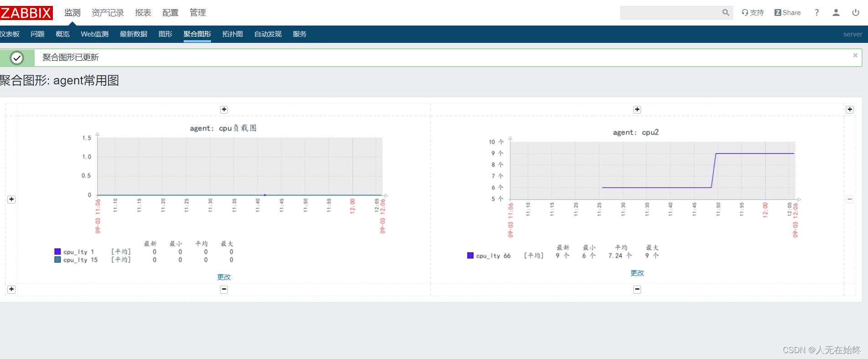Viewport: 868px width, 359px height.
Task: Click the cpu_lty 15 legend color swatch
Action: (x=57, y=260)
